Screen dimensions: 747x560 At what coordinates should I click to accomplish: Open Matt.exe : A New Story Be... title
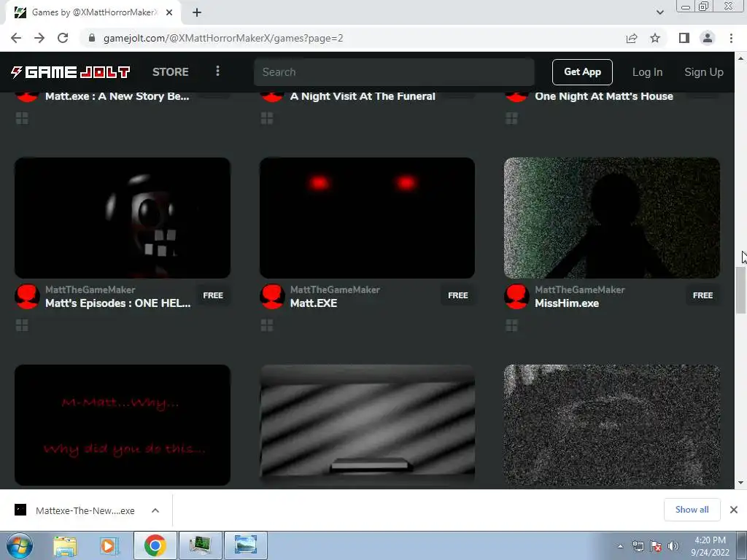pos(117,96)
